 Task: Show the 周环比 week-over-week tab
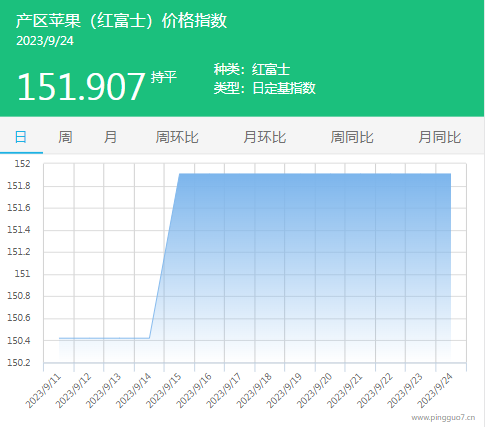click(x=177, y=137)
